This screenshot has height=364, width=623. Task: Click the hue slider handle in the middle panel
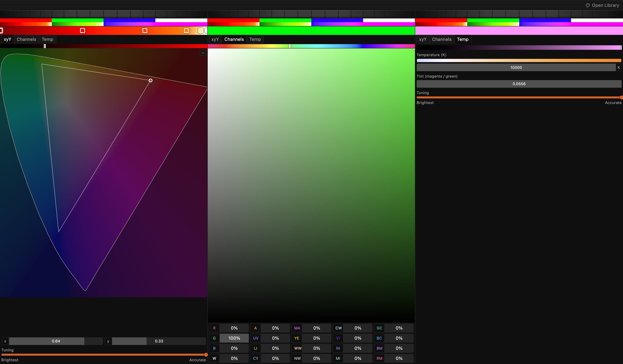290,46
